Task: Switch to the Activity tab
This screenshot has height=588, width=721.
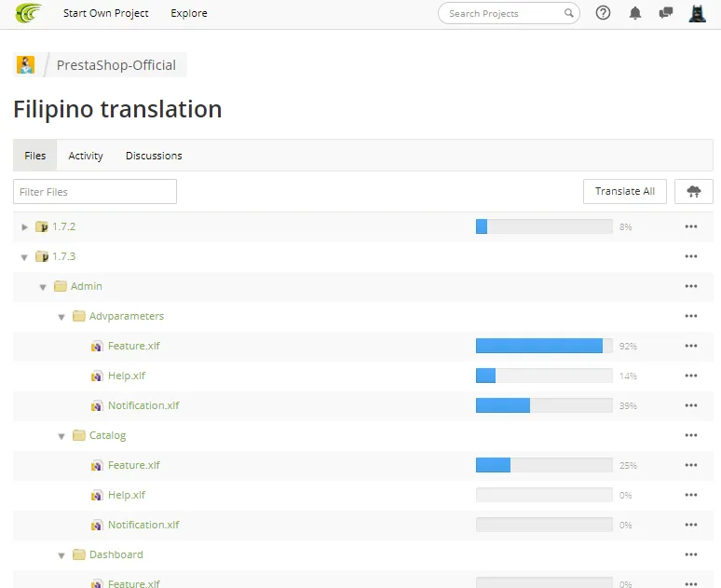Action: tap(86, 156)
